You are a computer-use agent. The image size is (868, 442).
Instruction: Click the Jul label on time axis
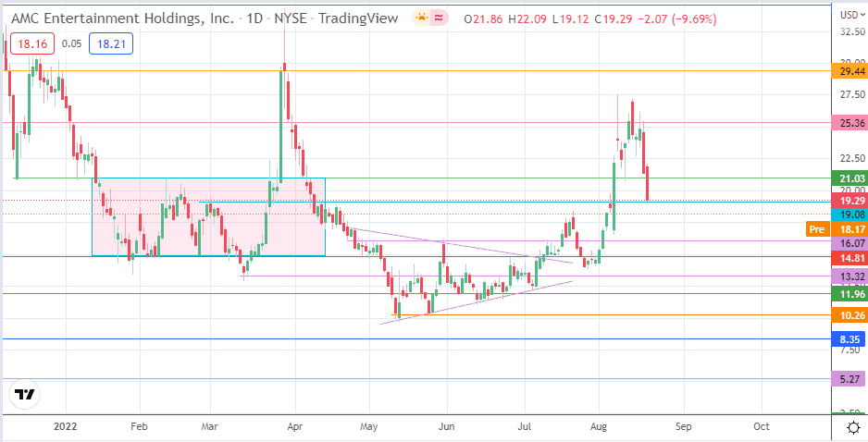[525, 427]
